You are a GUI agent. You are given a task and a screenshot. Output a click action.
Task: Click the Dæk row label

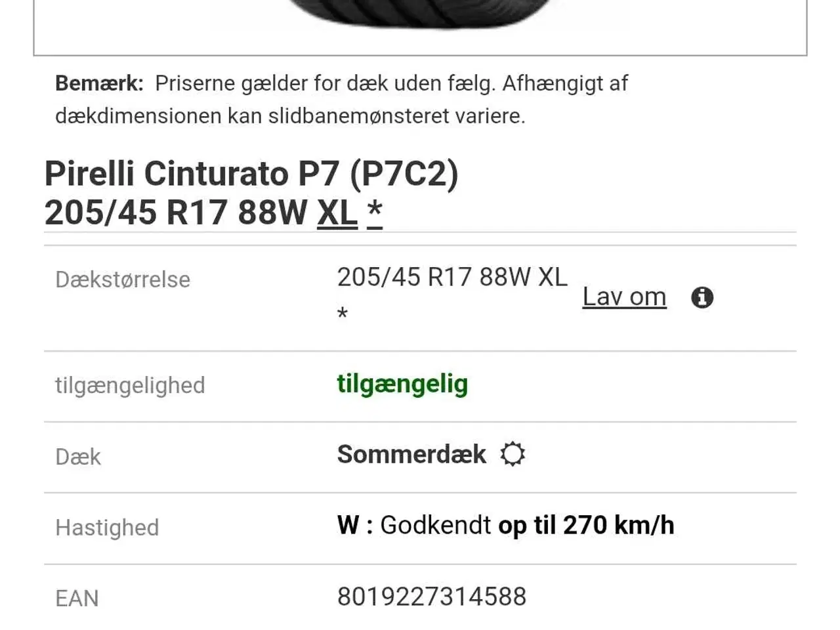click(77, 455)
